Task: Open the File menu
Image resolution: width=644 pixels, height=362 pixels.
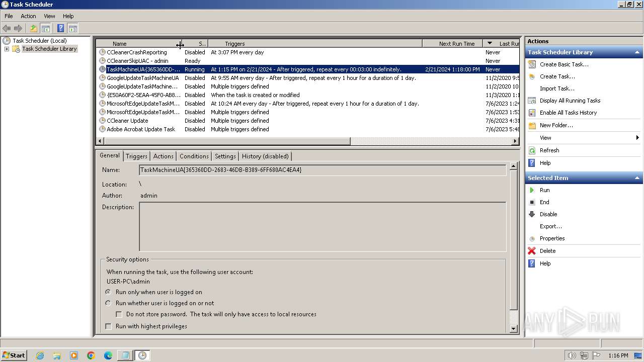Action: click(9, 16)
